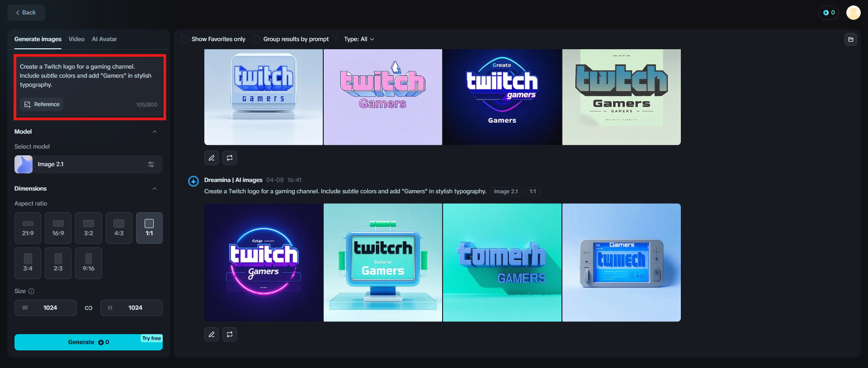
Task: Click the width input field
Action: coord(46,308)
